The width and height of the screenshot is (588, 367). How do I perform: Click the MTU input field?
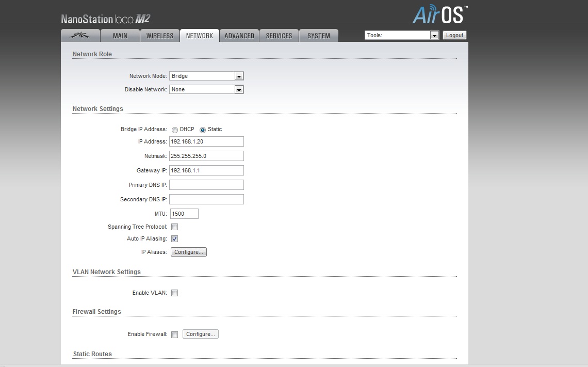coord(184,214)
